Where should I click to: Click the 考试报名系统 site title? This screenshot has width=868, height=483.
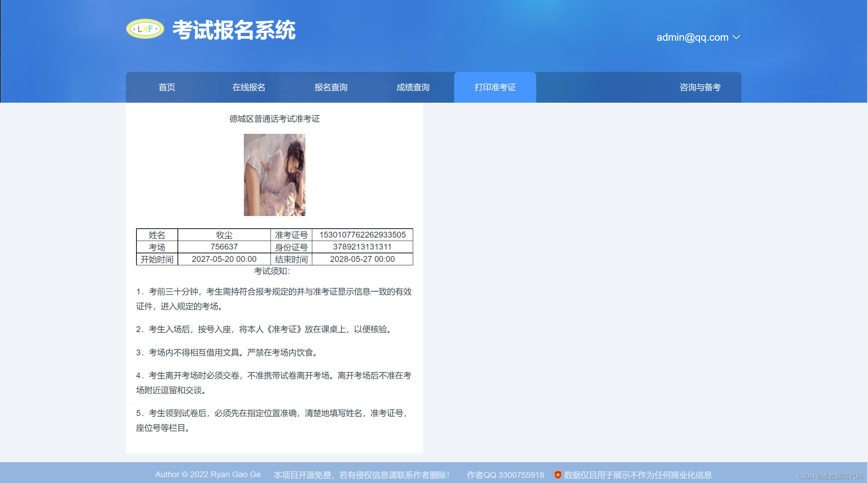(x=234, y=30)
